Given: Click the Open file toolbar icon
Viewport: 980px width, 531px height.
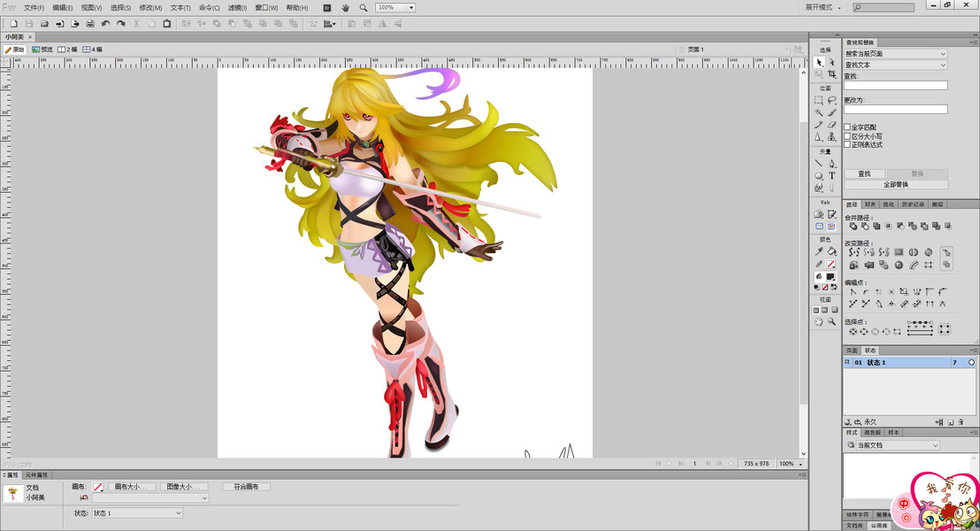Looking at the screenshot, I should pos(44,24).
